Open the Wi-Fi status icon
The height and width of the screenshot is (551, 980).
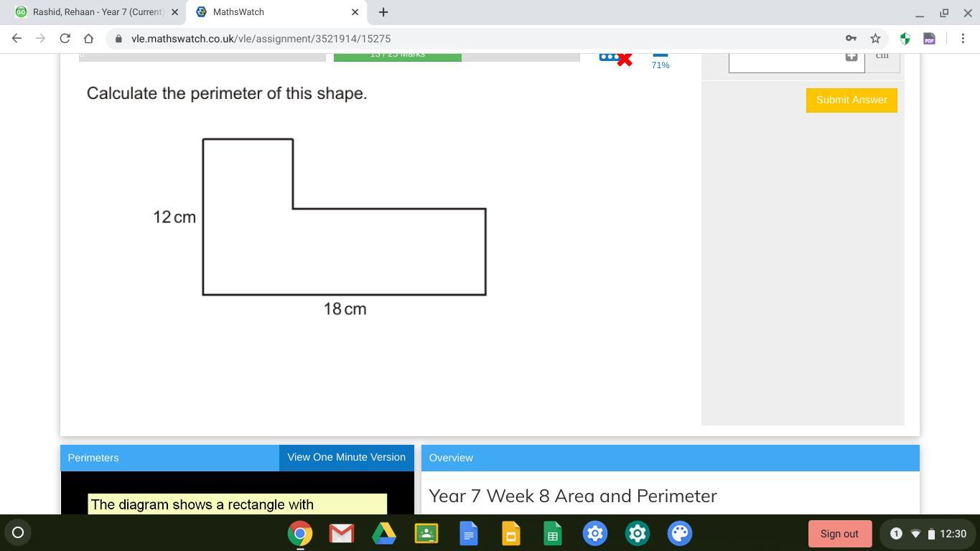pos(915,534)
